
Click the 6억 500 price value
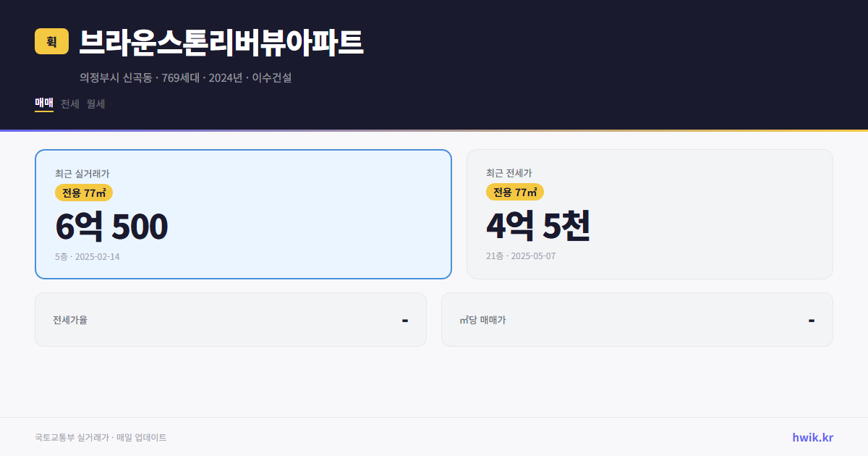click(x=111, y=226)
